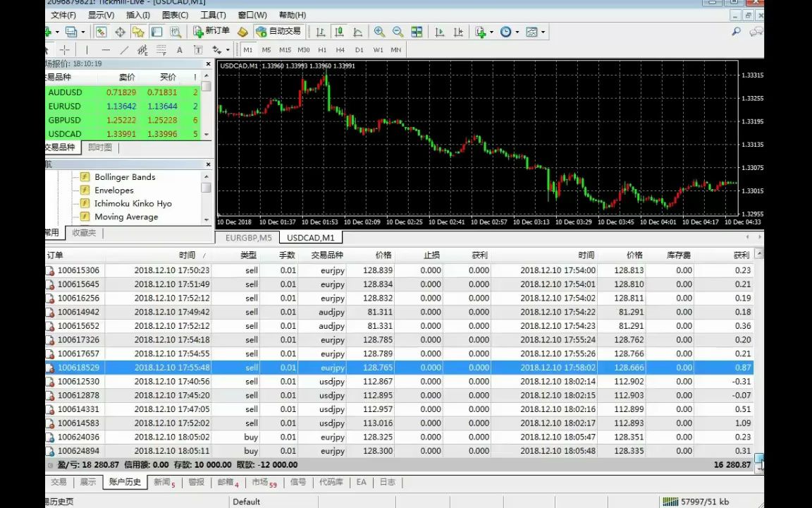Tile chart windows with grid icon
Screen dimensions: 812x508
pos(417,32)
